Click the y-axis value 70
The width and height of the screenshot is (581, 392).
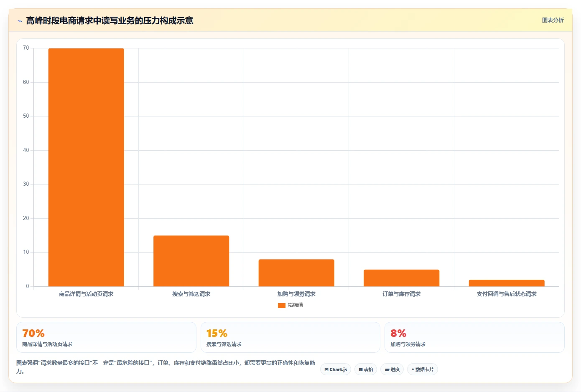[x=26, y=48]
